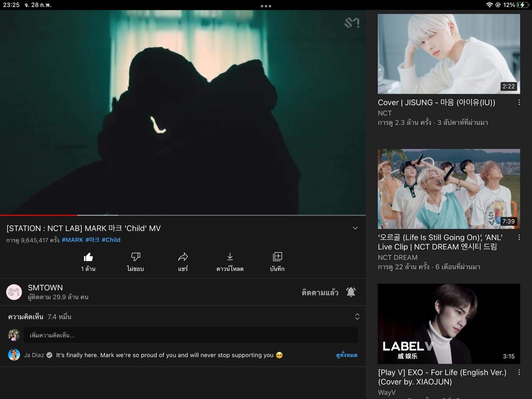
Task: Tap the save to playlist icon
Action: (x=277, y=257)
